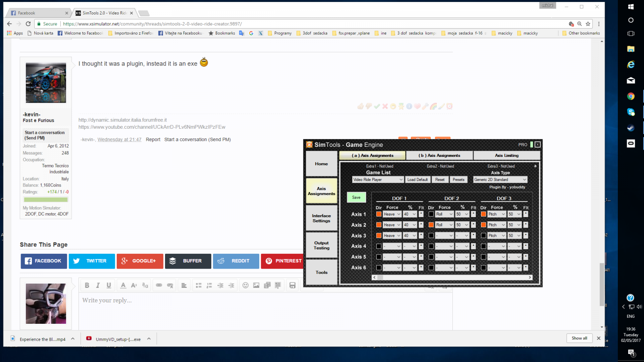The image size is (644, 362).
Task: Toggle Axis 3 DOF 1 direction box
Action: (379, 235)
